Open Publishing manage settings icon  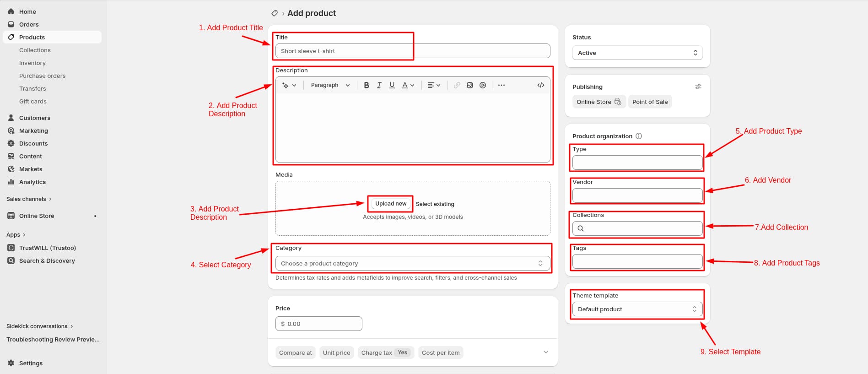click(x=698, y=87)
